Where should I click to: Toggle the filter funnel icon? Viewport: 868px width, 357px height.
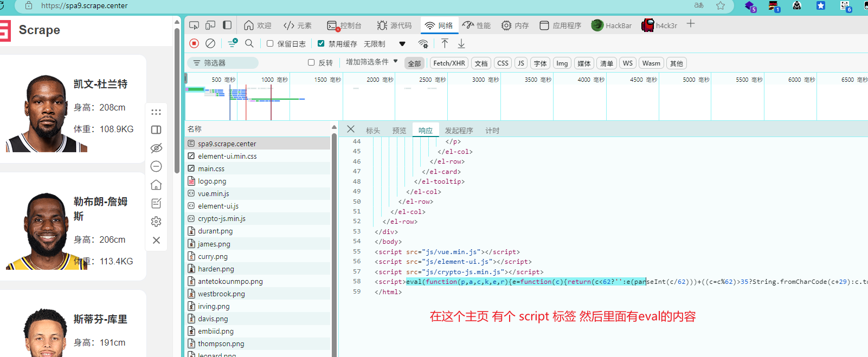click(x=233, y=43)
